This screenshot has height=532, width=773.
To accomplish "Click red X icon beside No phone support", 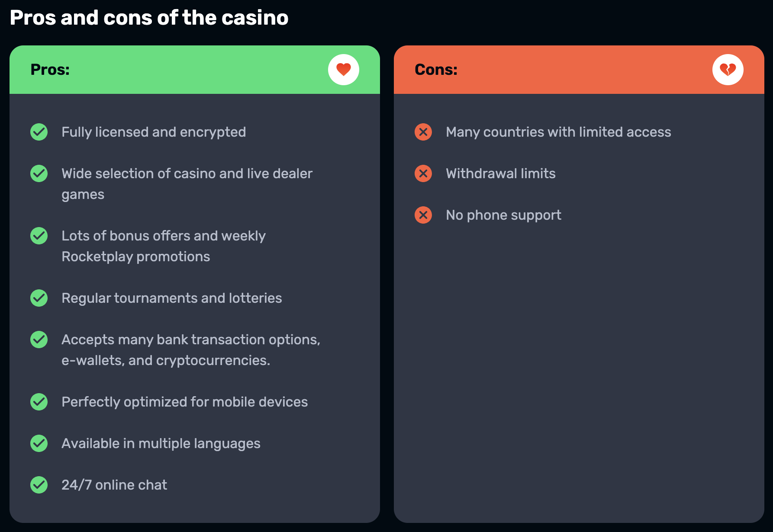I will tap(423, 215).
